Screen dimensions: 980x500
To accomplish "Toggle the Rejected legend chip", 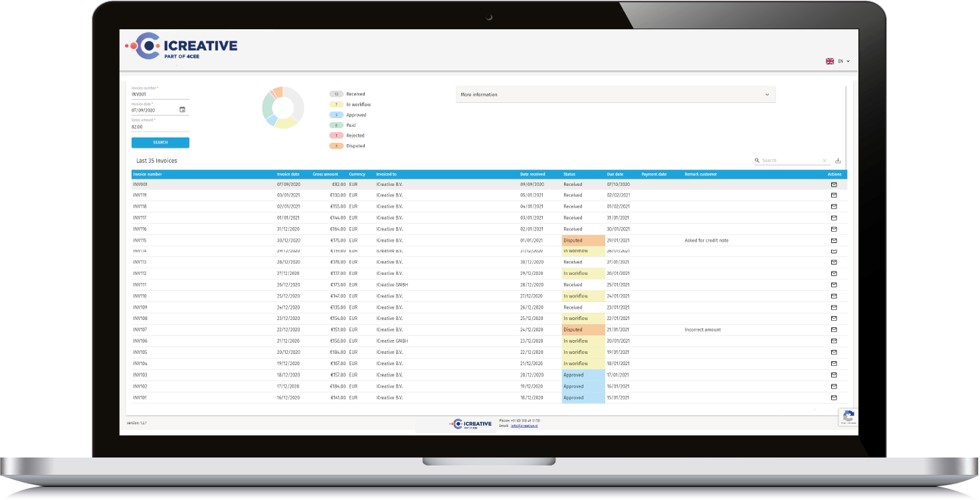I will point(337,135).
